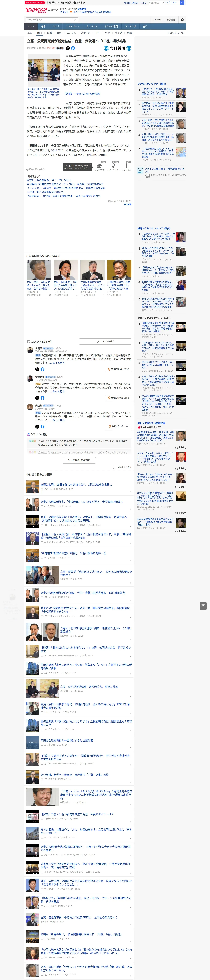Open the 経済 category tab

coord(59,33)
